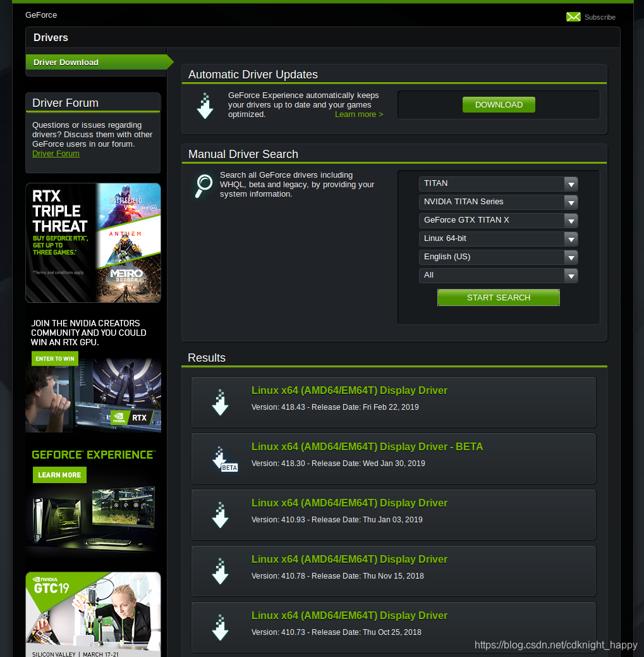Screen dimensions: 644x657
Task: Open the All driver type dropdown
Action: tap(498, 276)
